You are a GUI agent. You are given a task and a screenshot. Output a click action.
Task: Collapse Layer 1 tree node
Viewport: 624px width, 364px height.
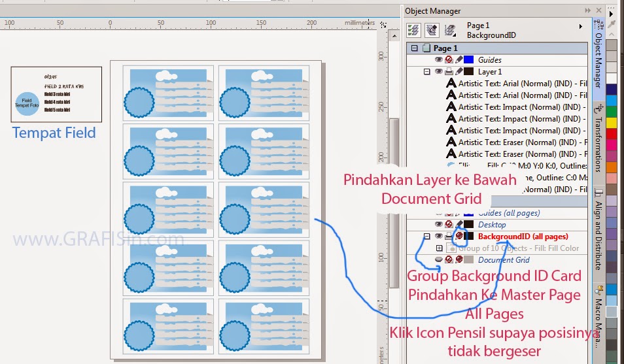426,72
